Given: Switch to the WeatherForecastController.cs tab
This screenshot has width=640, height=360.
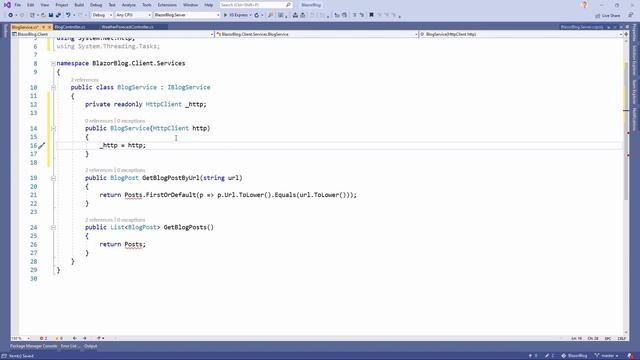Looking at the screenshot, I should coord(127,27).
